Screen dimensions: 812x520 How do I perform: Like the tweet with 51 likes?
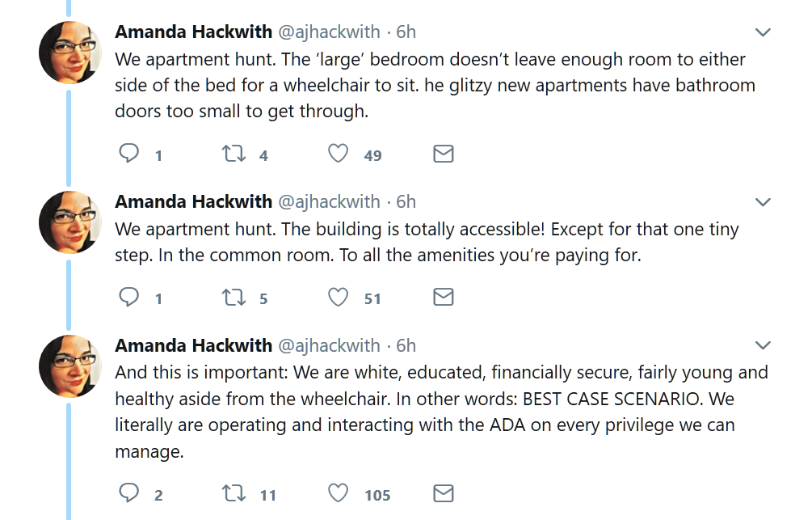339,298
